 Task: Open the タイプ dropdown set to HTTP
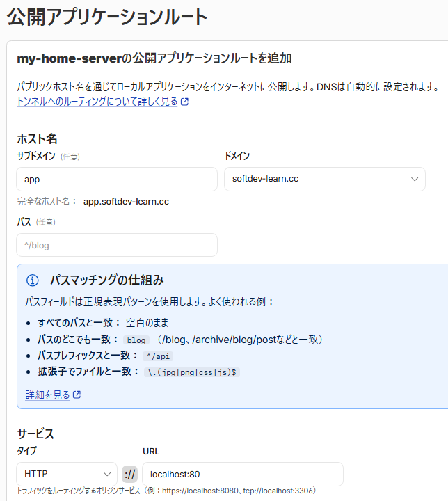(x=67, y=474)
